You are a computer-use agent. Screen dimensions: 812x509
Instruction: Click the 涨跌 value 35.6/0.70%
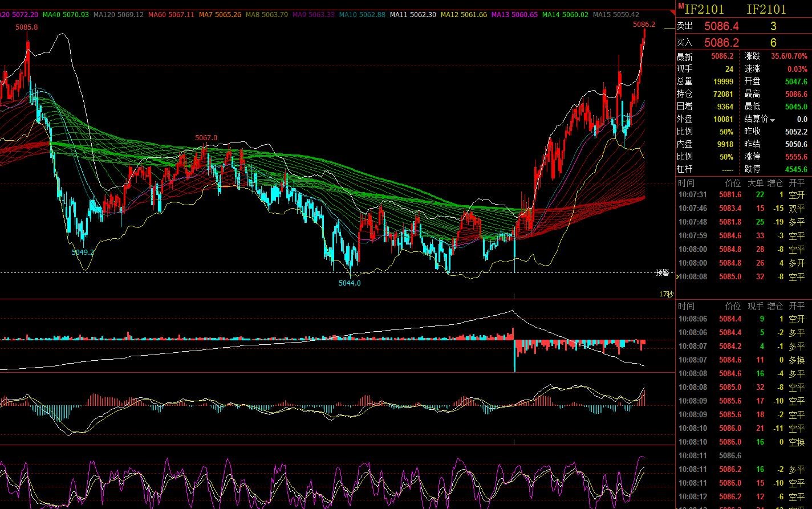[789, 56]
